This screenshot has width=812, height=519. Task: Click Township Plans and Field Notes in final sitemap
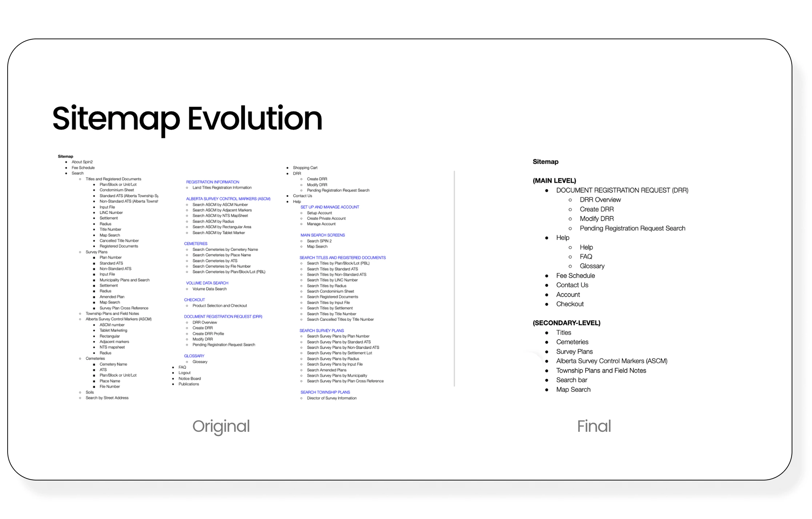click(601, 370)
